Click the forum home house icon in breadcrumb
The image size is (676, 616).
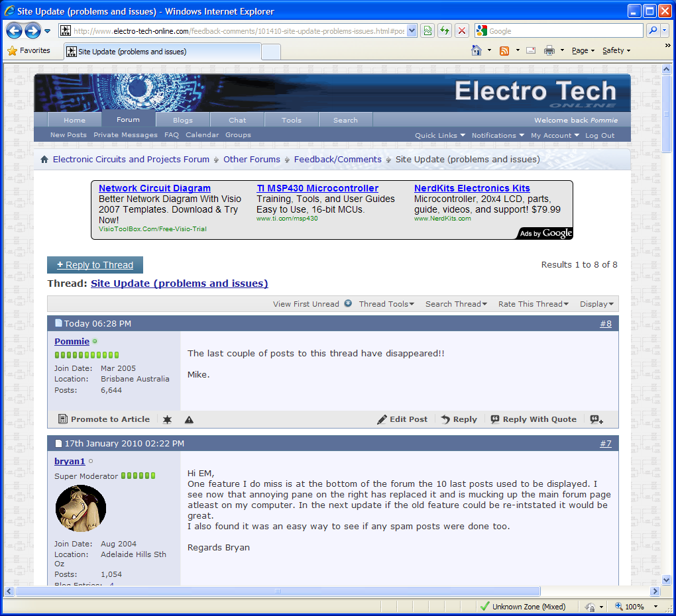pos(44,160)
